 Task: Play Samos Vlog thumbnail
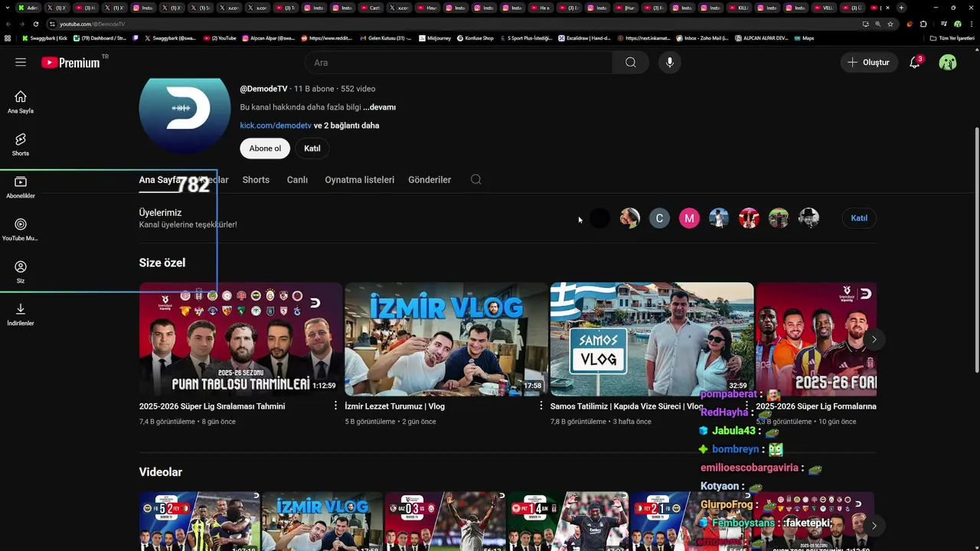tap(652, 339)
